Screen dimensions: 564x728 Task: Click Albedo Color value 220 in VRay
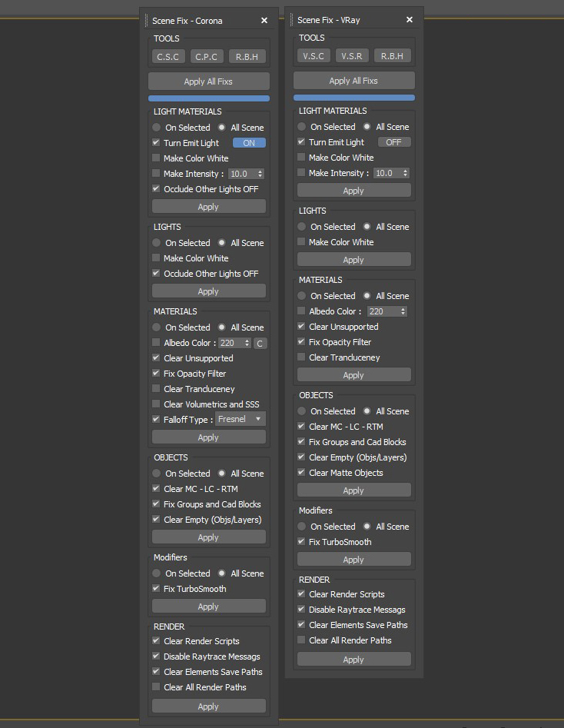tap(383, 311)
